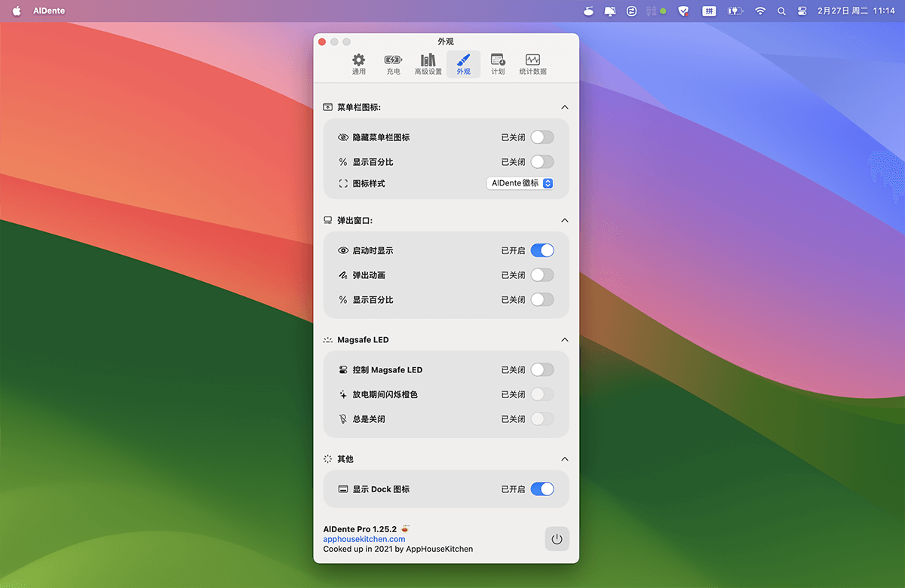Viewport: 905px width, 588px height.
Task: Open the AlDente menu in the menu bar
Action: (49, 11)
